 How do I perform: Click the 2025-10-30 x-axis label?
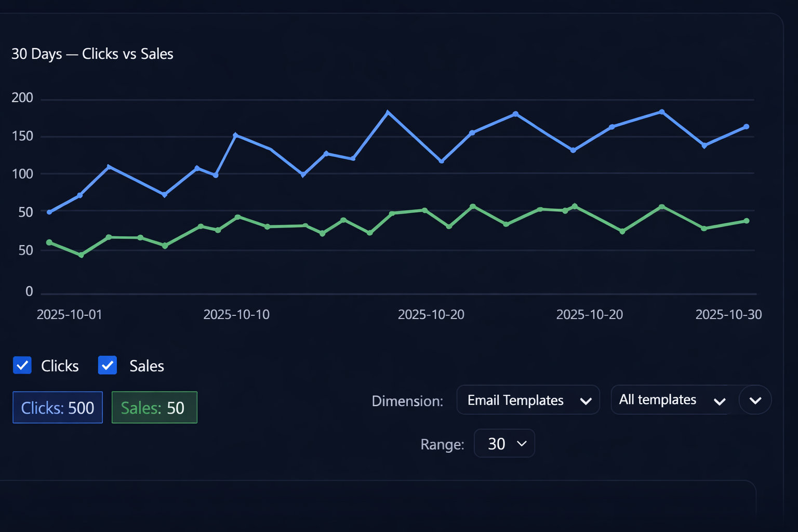[x=728, y=314]
